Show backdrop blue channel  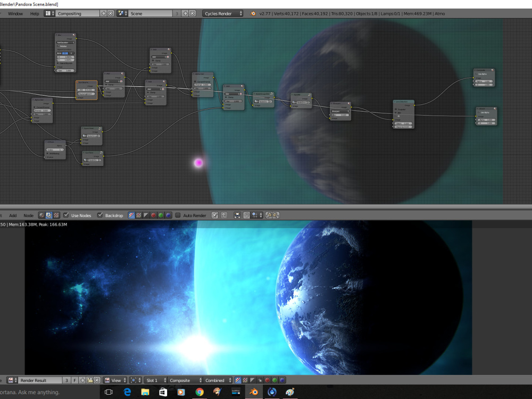pyautogui.click(x=168, y=215)
